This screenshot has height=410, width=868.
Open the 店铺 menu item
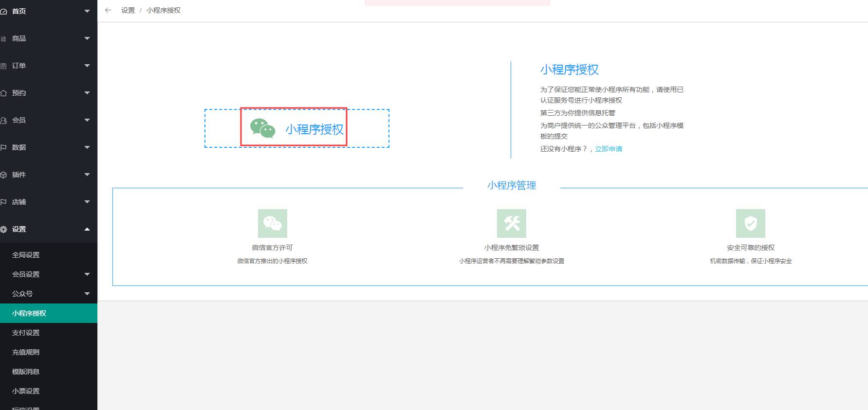click(49, 202)
